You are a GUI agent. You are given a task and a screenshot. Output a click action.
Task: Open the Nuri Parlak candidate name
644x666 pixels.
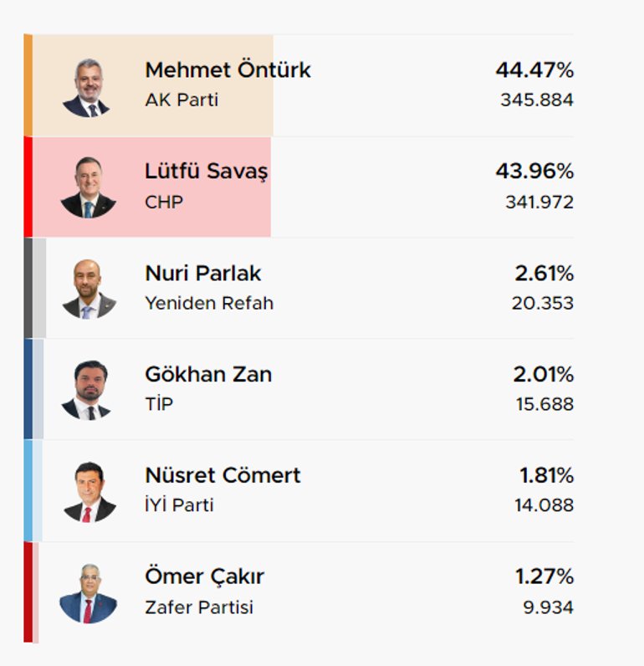coord(203,273)
